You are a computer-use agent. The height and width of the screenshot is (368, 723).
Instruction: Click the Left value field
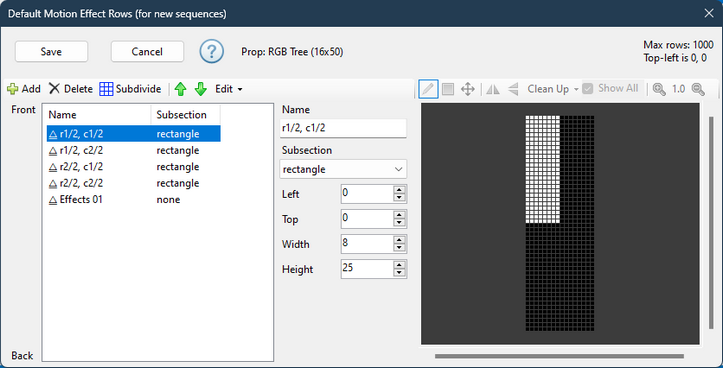(367, 194)
